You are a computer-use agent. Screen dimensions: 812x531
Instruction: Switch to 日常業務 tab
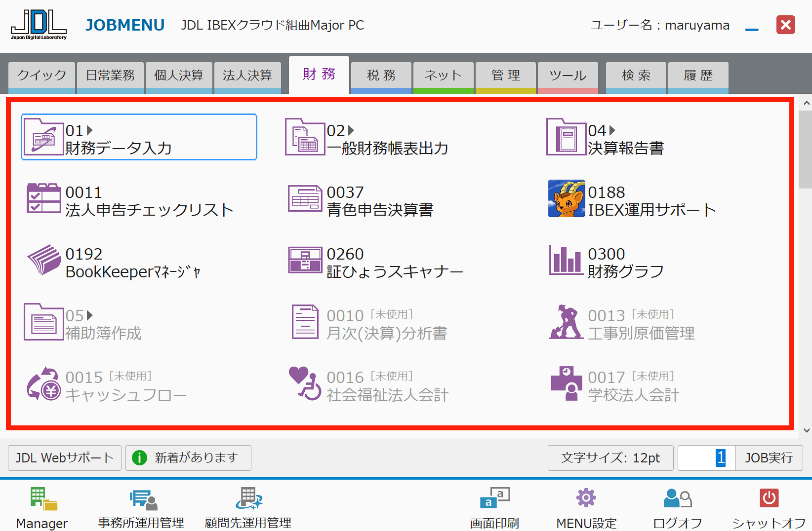111,77
